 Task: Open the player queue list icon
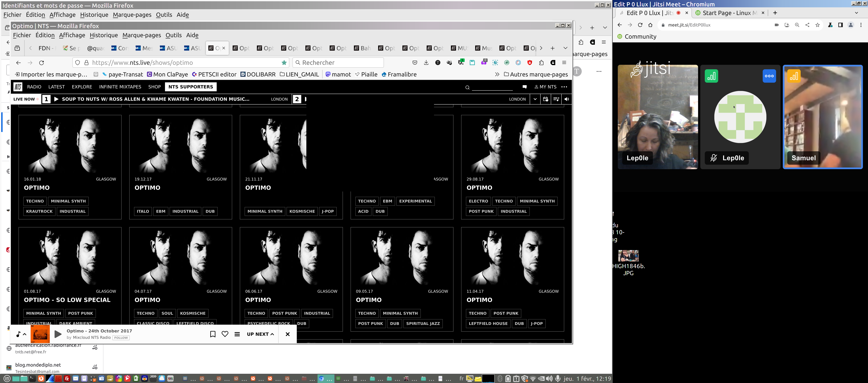pyautogui.click(x=237, y=334)
